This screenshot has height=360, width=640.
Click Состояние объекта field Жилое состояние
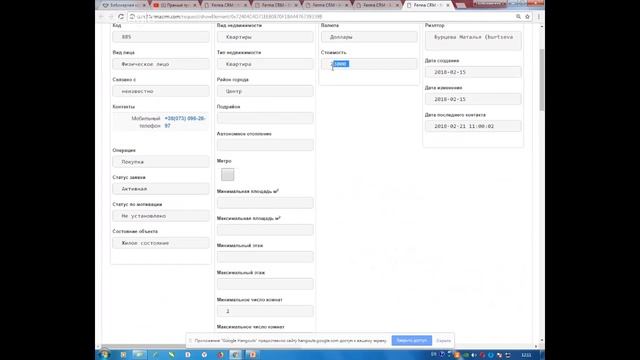[161, 243]
